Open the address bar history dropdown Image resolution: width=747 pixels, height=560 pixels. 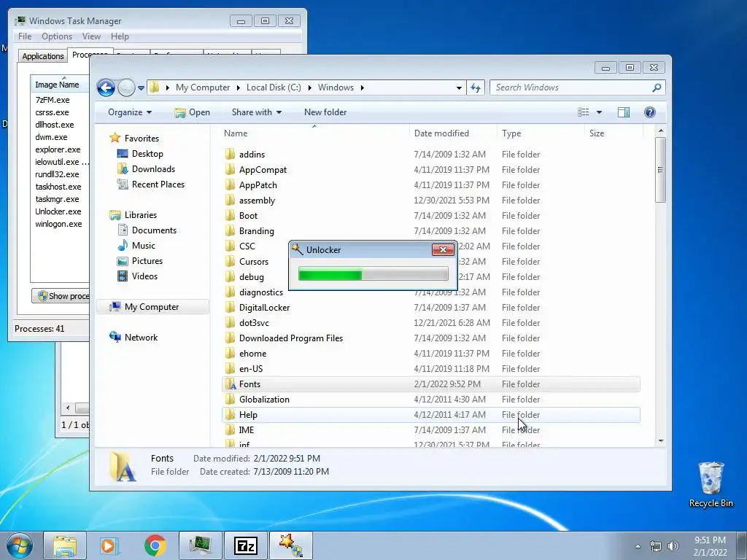(x=459, y=88)
